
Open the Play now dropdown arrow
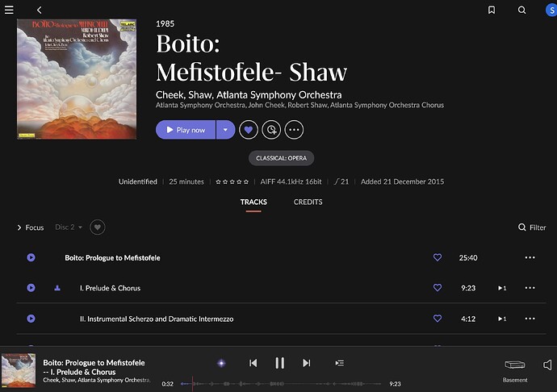click(225, 130)
